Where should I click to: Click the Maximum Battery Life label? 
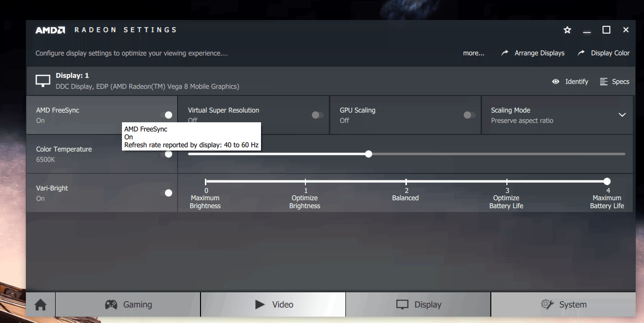tap(607, 202)
